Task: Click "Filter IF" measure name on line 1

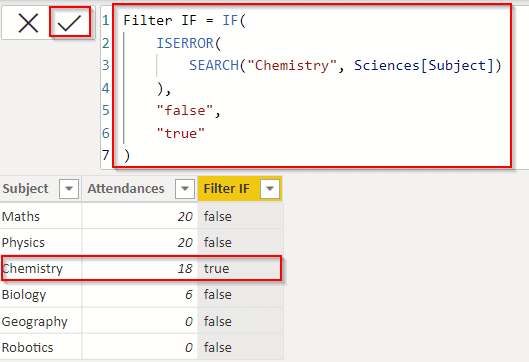Action: [160, 21]
